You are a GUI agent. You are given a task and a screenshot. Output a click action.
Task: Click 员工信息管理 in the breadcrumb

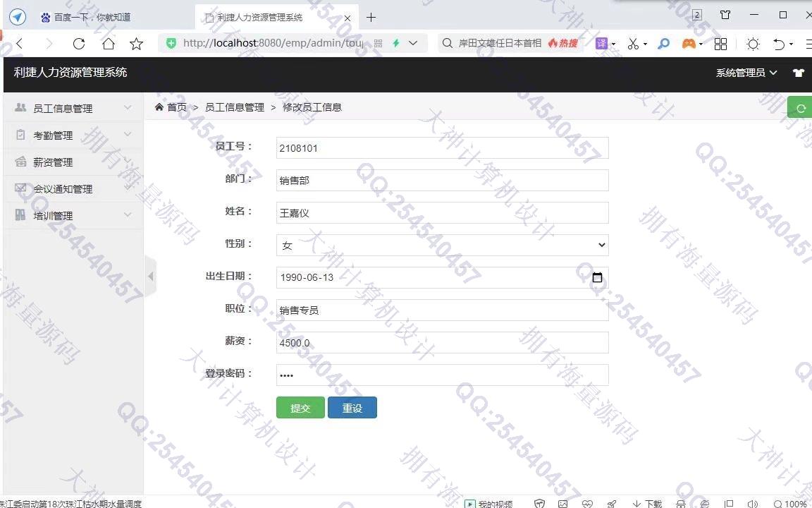[235, 107]
